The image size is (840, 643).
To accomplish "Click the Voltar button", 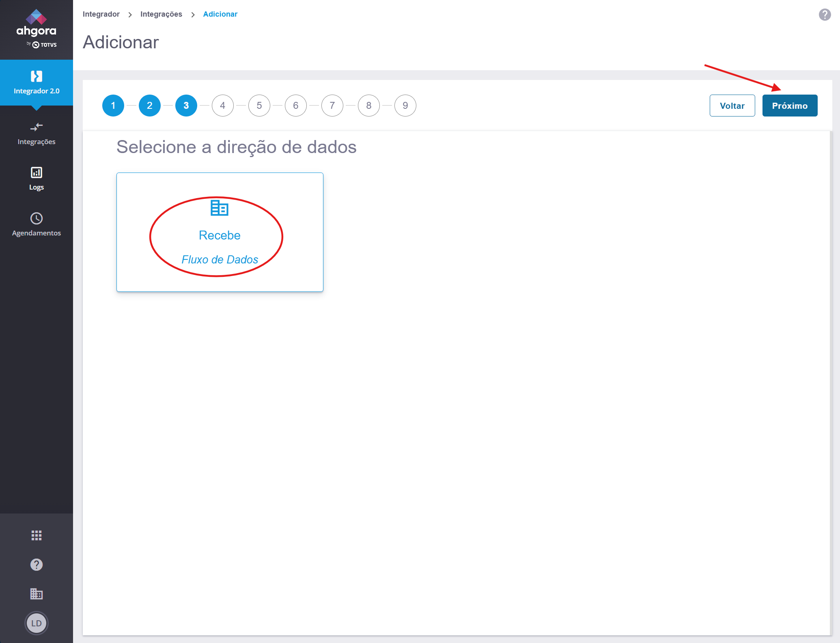I will 732,106.
